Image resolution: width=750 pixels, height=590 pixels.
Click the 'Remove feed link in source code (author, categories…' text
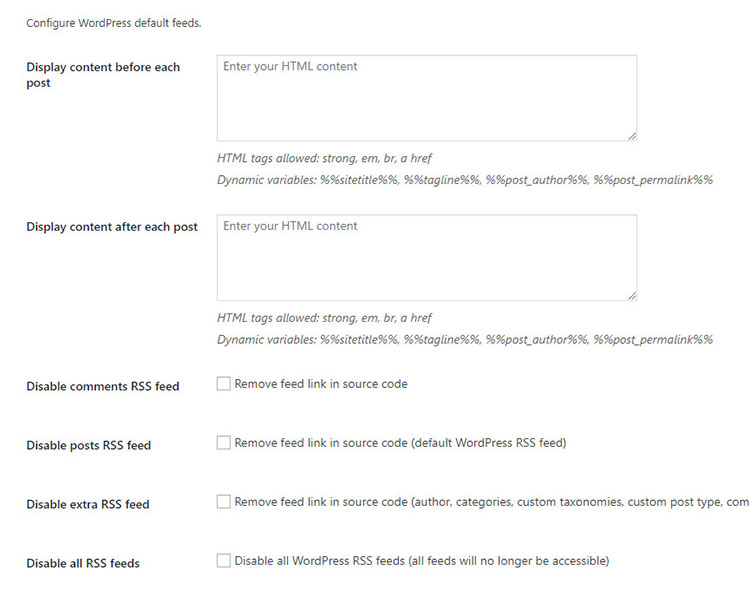point(490,502)
